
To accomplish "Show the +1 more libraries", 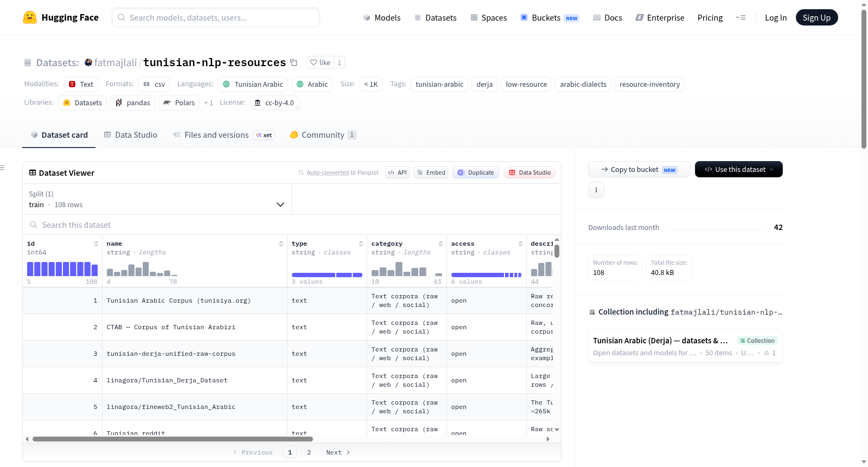I will click(208, 103).
